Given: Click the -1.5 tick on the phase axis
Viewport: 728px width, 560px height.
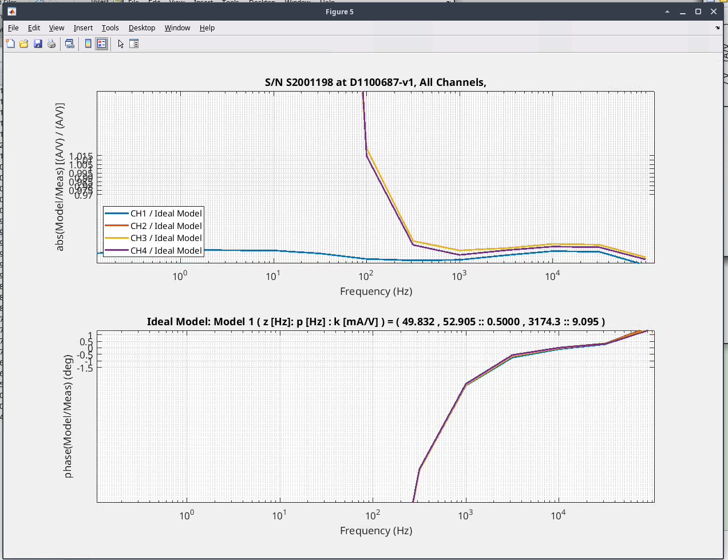Looking at the screenshot, I should point(84,368).
